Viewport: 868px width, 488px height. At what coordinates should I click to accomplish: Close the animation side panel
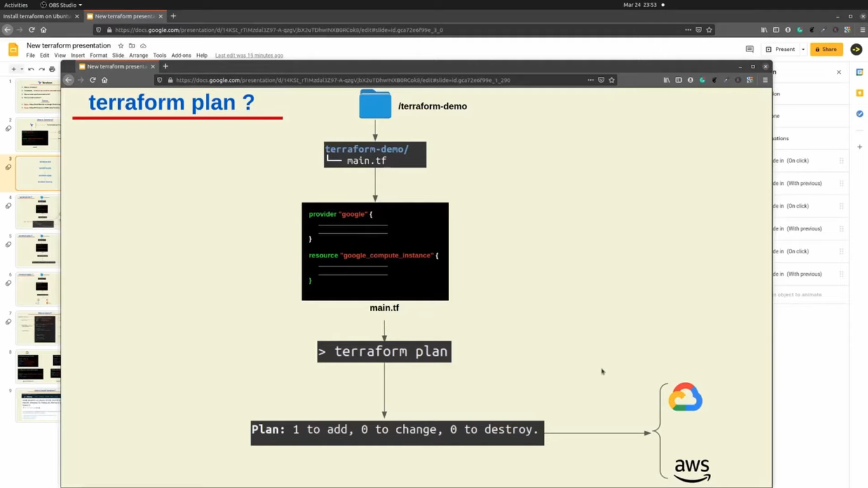(x=839, y=72)
